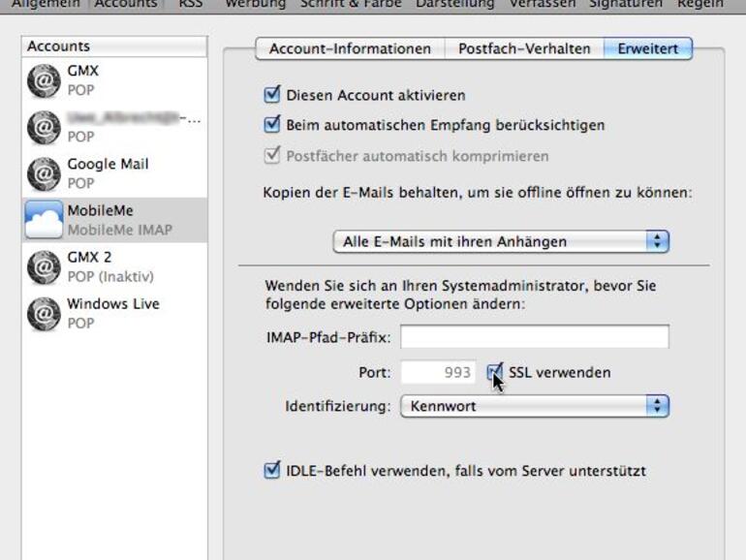
Task: Click the MobileMe cloud icon
Action: click(44, 219)
